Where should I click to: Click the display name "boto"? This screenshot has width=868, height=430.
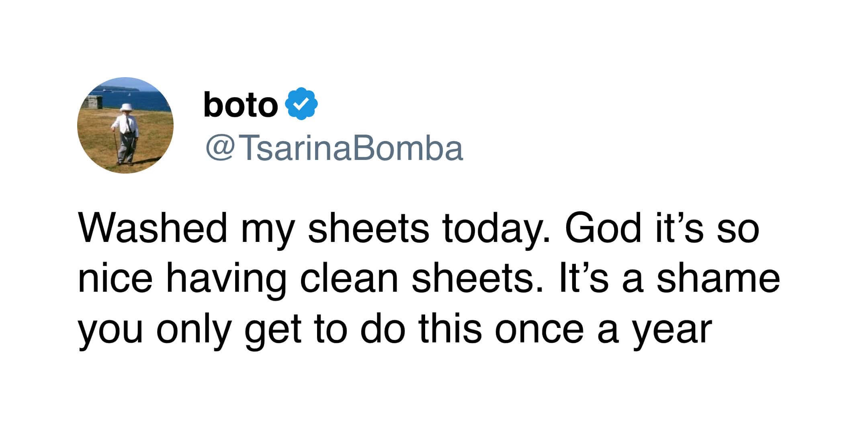240,104
